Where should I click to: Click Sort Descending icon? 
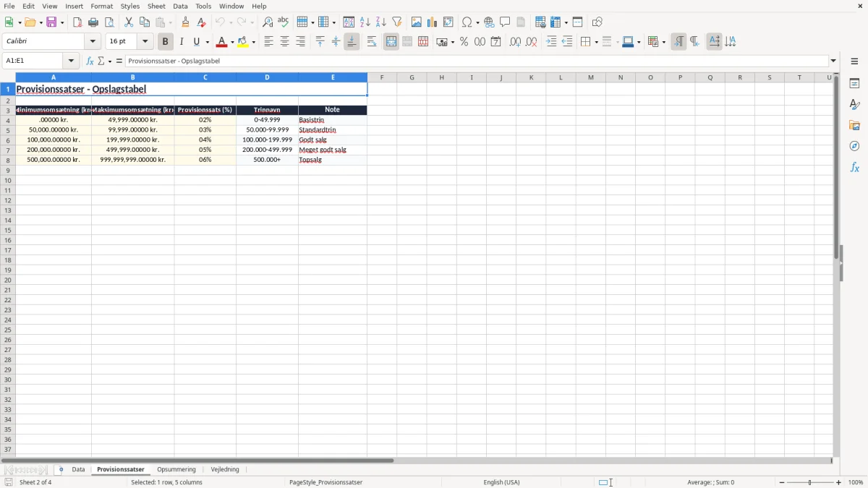point(381,22)
